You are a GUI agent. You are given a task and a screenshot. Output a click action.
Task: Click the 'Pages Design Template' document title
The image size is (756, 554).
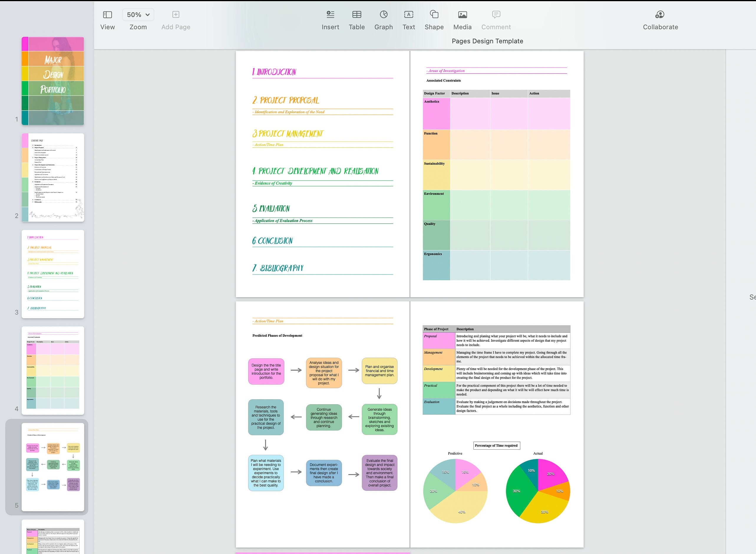(x=487, y=41)
